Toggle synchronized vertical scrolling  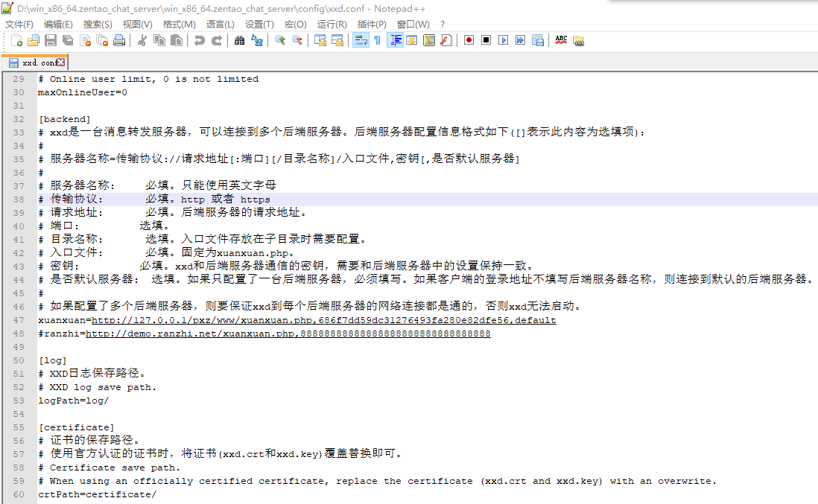point(320,41)
